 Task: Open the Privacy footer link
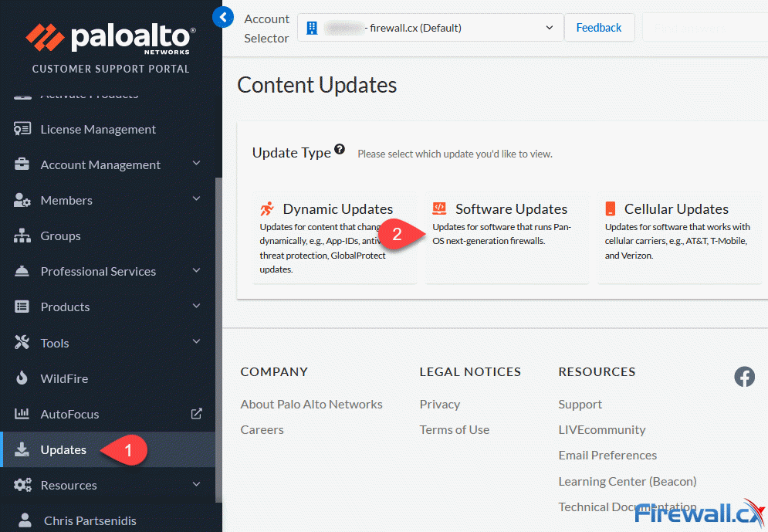click(440, 405)
